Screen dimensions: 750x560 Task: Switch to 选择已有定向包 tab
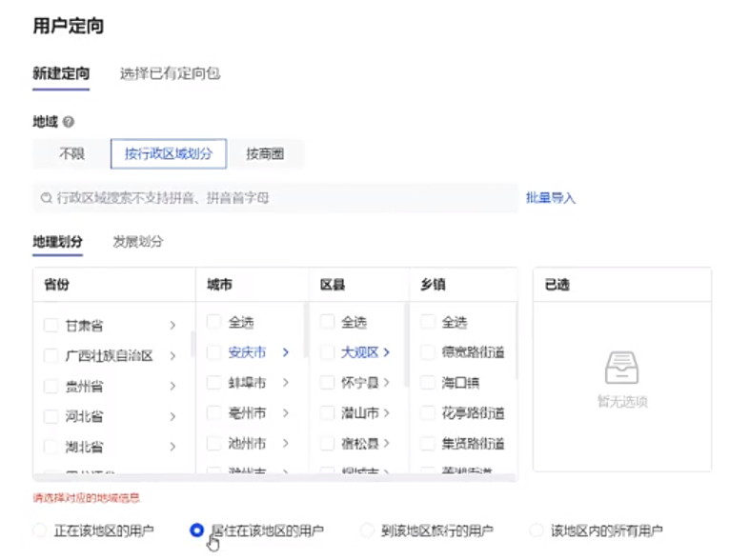(170, 73)
